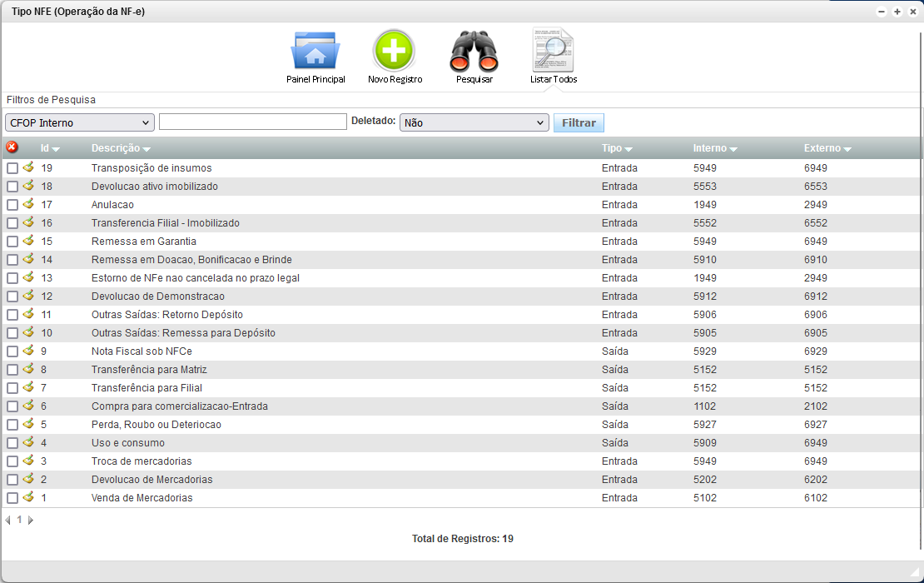Image resolution: width=924 pixels, height=583 pixels.
Task: Check the box for Devolucao de Demonstracao
Action: [x=12, y=296]
